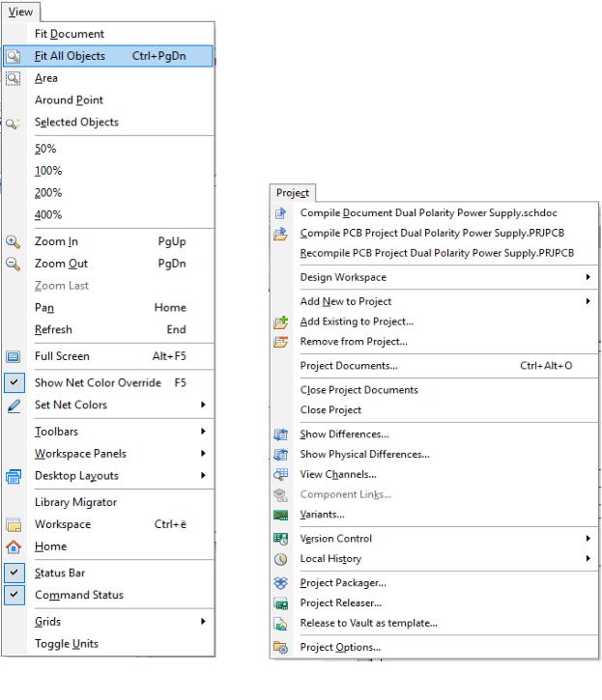Image resolution: width=602 pixels, height=700 pixels.
Task: Click the Compile PCB Project icon
Action: tap(280, 233)
